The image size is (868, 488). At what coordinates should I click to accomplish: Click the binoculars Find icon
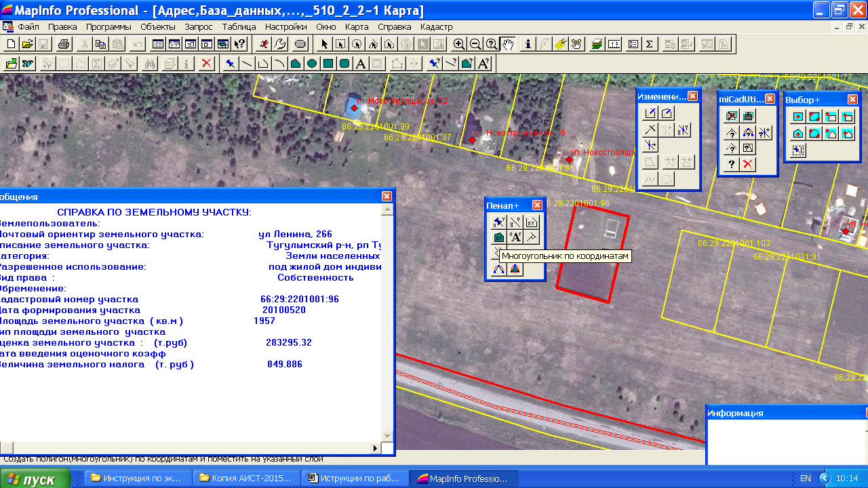point(150,64)
